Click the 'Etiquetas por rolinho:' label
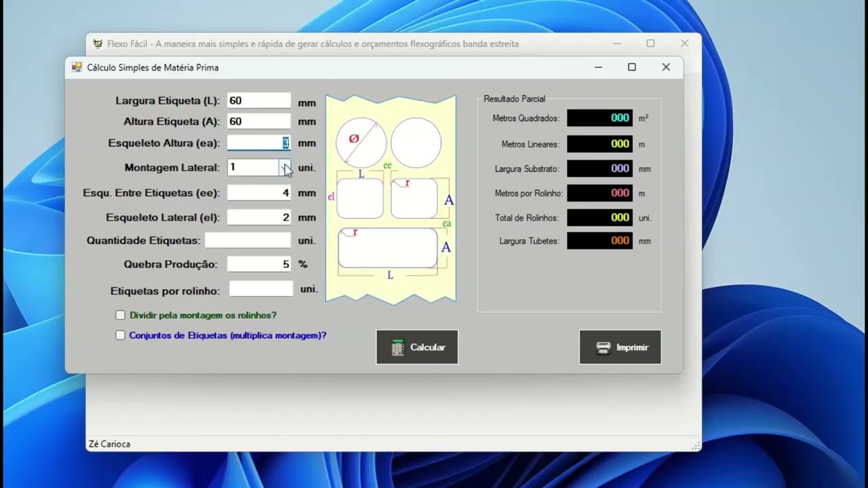This screenshot has height=488, width=868. (165, 291)
